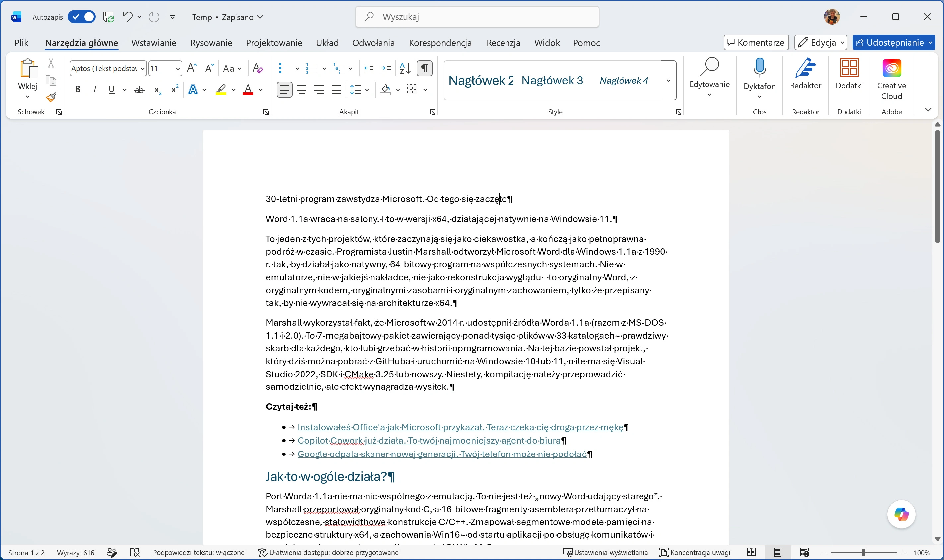The height and width of the screenshot is (560, 944).
Task: Click the Format Painter brush icon
Action: pos(51,97)
